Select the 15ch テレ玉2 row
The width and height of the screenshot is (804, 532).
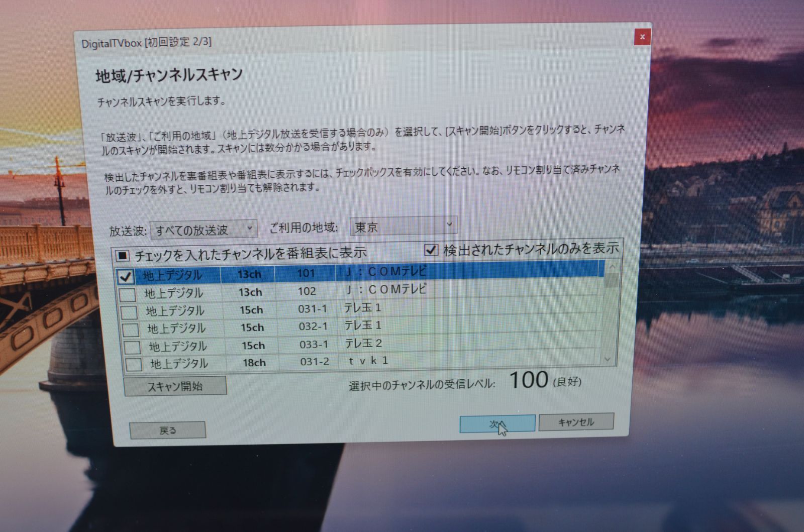(x=352, y=345)
